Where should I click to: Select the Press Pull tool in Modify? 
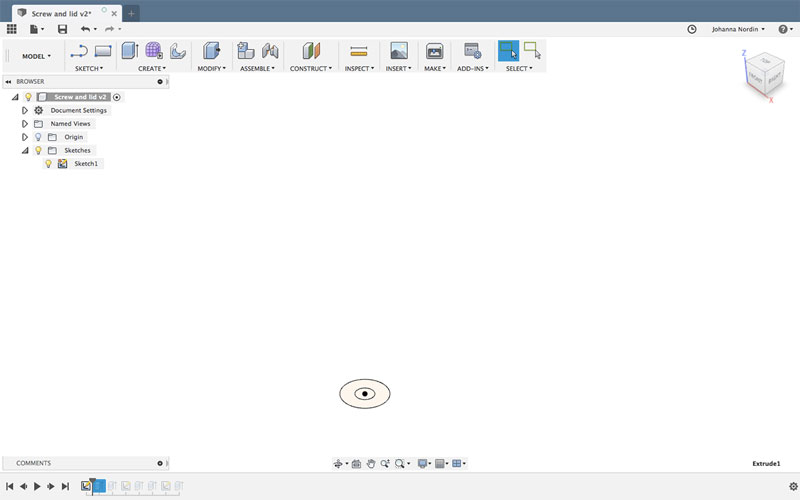tap(211, 51)
